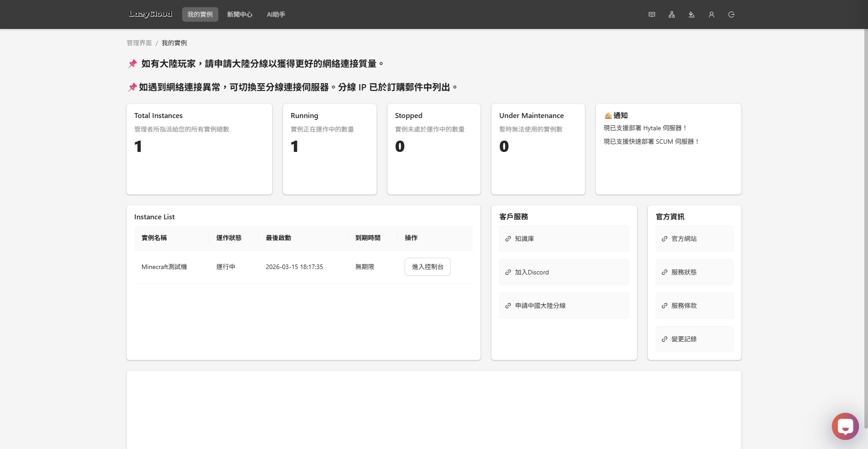This screenshot has width=868, height=449.
Task: Click the paint bucket theme icon
Action: point(691,14)
